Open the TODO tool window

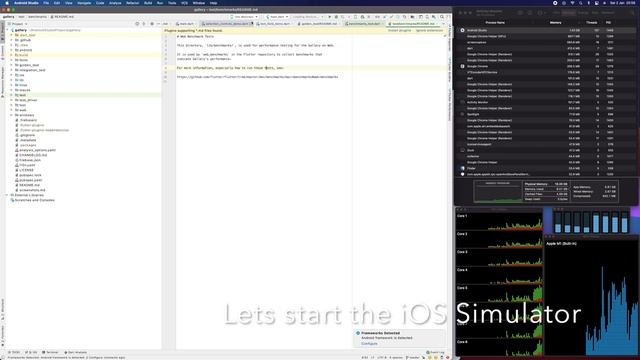coord(14,352)
